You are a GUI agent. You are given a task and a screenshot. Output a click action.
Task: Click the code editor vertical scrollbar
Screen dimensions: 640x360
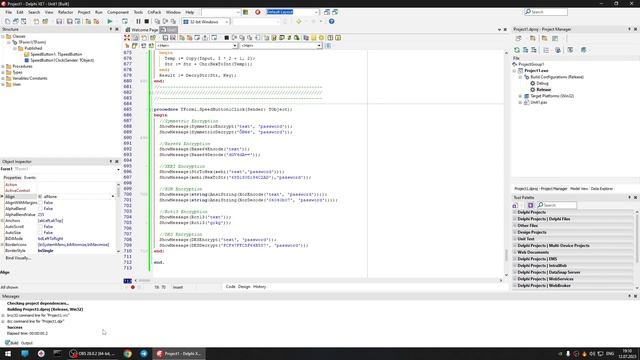[x=506, y=163]
